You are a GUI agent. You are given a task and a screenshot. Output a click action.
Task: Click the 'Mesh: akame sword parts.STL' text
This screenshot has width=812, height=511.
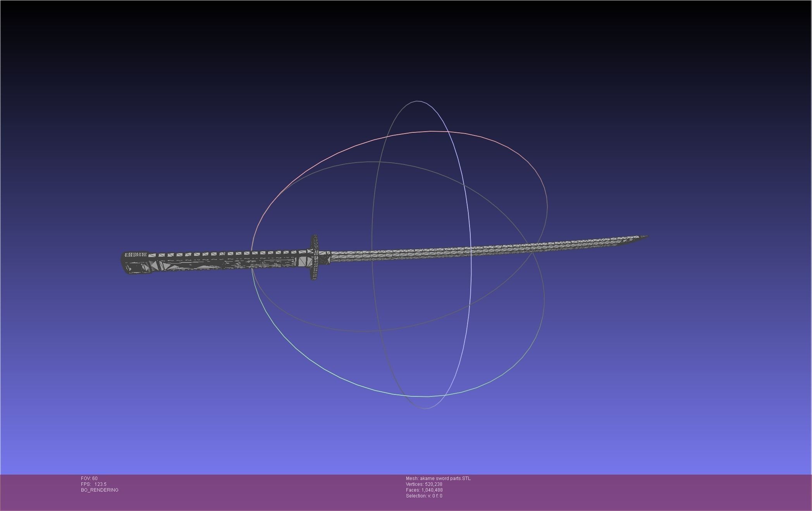[x=438, y=478]
